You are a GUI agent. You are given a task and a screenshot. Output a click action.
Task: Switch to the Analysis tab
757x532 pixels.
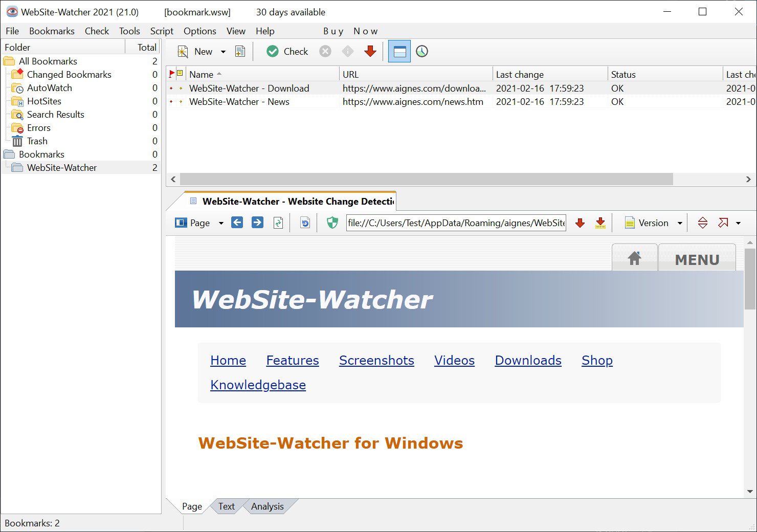pyautogui.click(x=267, y=506)
